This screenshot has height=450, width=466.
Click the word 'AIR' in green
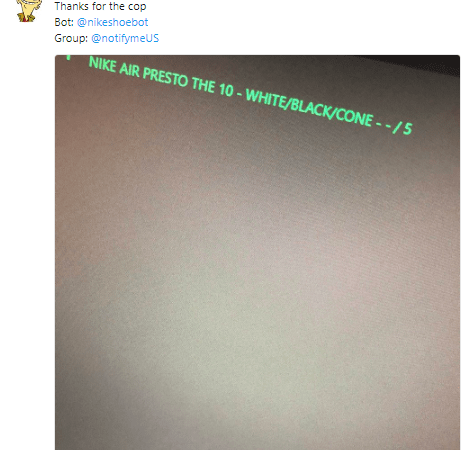(x=129, y=70)
